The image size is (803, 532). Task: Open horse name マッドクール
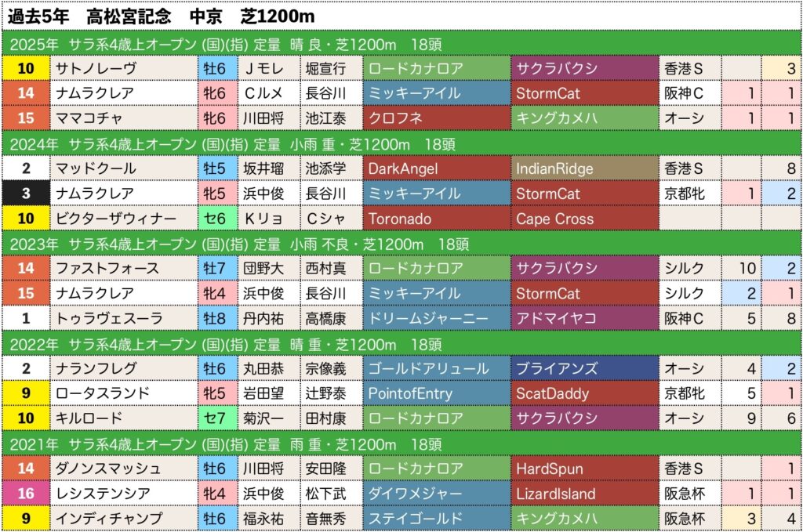pyautogui.click(x=122, y=169)
